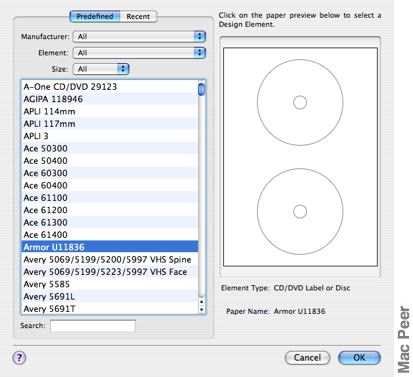Viewport: 413px width, 377px height.
Task: Focus the Search input field
Action: point(93,326)
